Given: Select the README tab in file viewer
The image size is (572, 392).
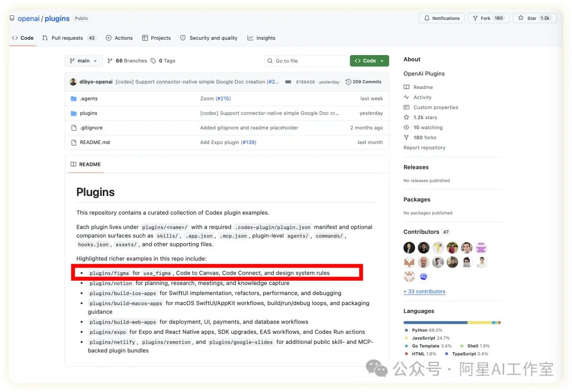Looking at the screenshot, I should [86, 164].
